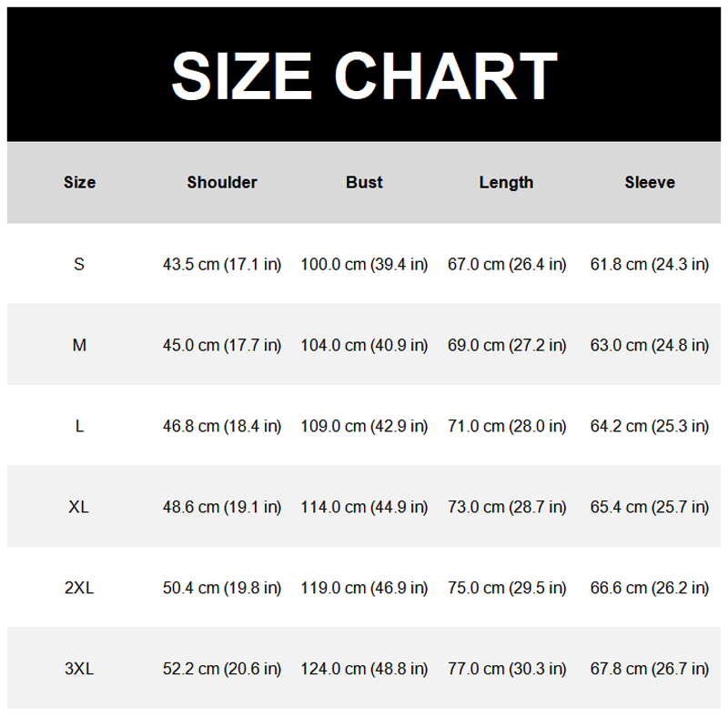Image resolution: width=728 pixels, height=728 pixels.
Task: Select the M size row label
Action: [x=79, y=346]
